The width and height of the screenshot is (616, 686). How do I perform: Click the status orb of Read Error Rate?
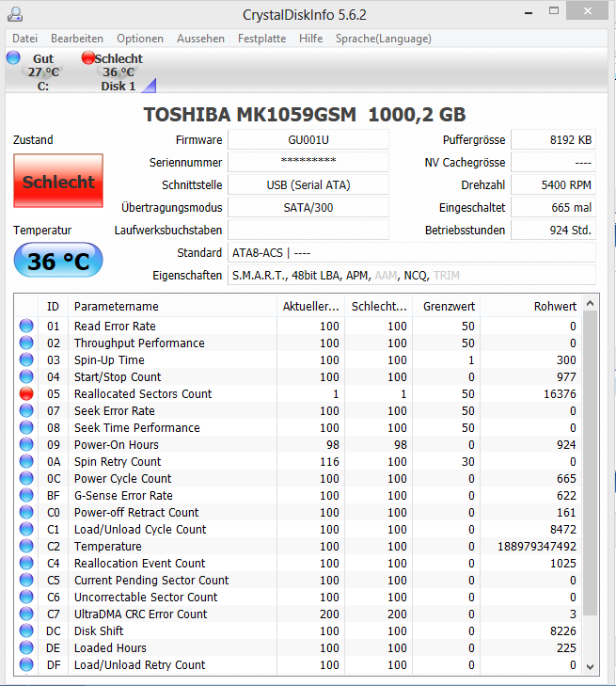coord(26,326)
